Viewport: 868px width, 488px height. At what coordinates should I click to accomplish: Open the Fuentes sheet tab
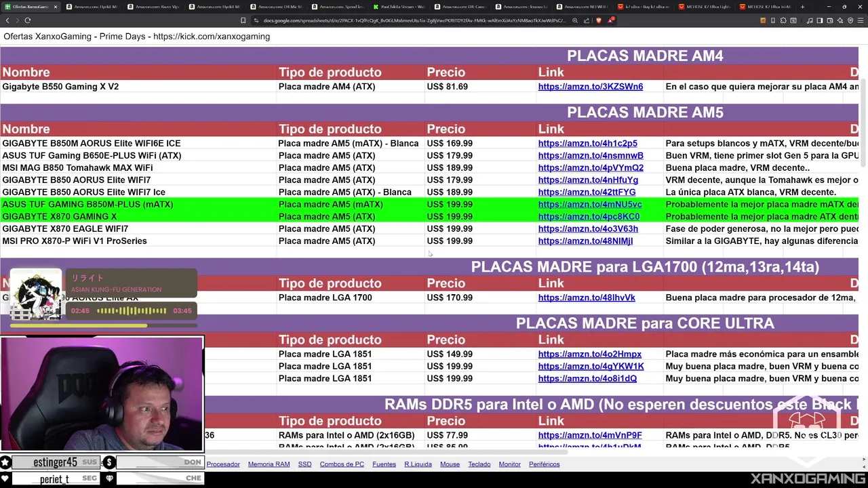(x=384, y=464)
